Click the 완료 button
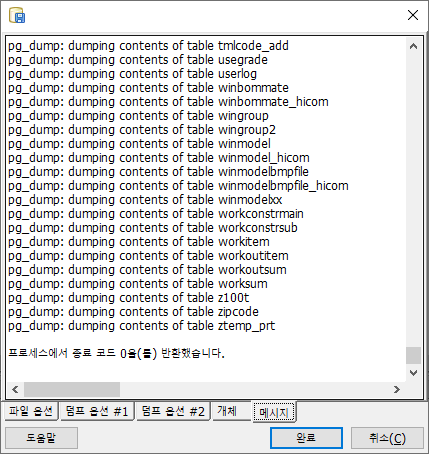 tap(306, 438)
